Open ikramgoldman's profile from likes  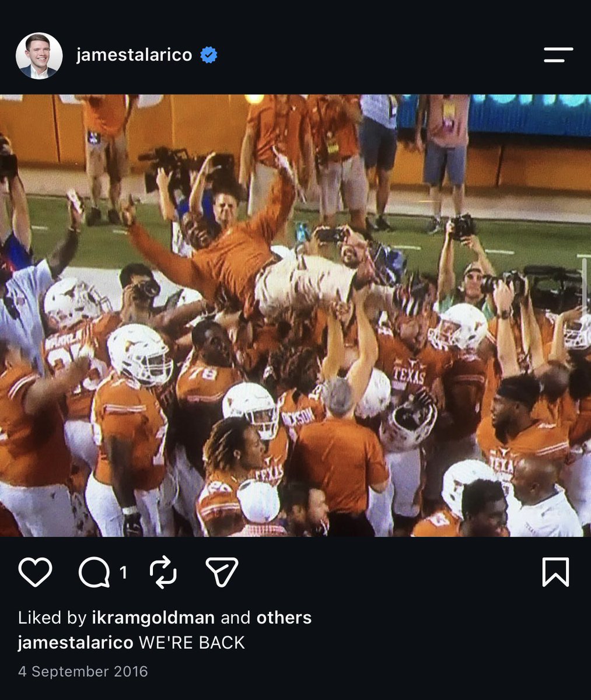click(x=153, y=617)
